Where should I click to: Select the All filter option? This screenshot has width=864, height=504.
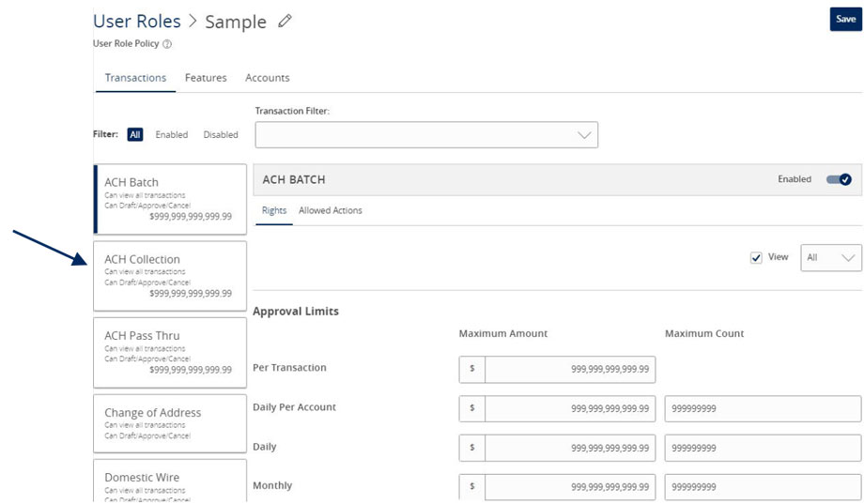135,134
